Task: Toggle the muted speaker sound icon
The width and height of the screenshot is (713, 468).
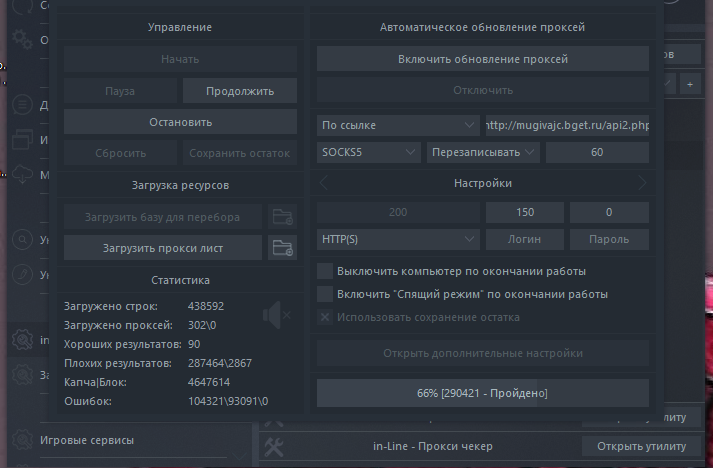Action: [275, 316]
